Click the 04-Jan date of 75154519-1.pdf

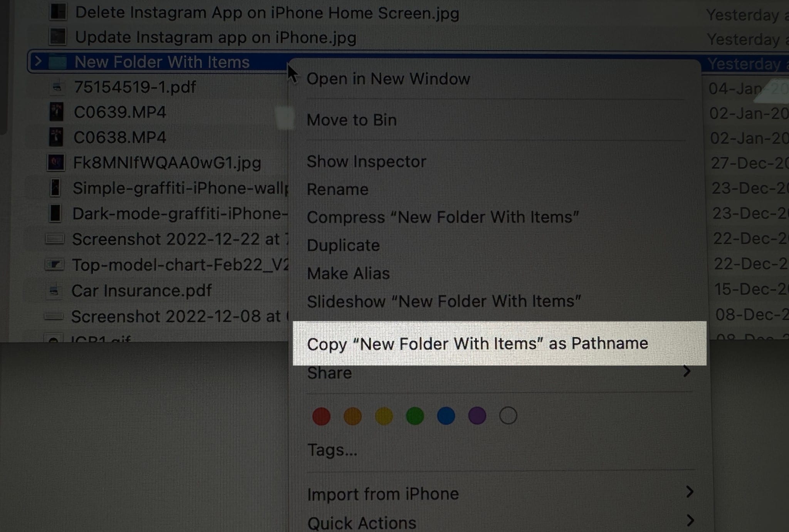pos(748,89)
